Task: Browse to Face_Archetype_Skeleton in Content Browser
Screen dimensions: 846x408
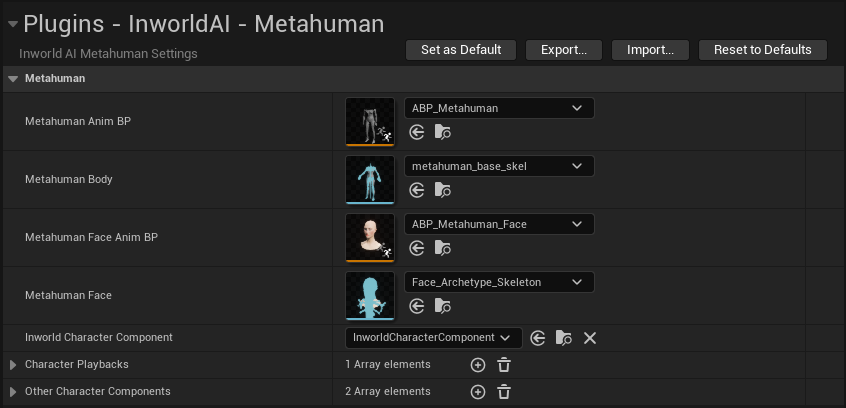Action: [x=442, y=307]
